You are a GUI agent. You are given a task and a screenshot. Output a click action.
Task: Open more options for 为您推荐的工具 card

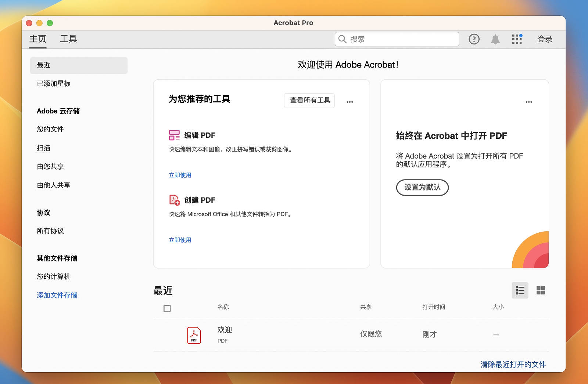[x=349, y=102]
